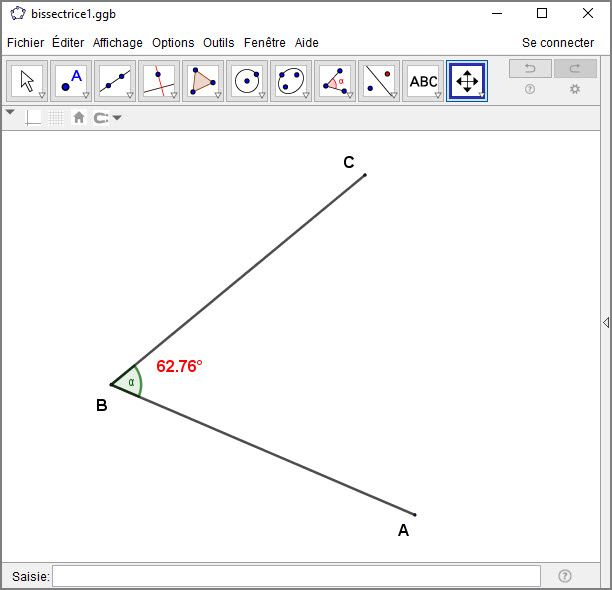Viewport: 612px width, 590px height.
Task: Click the Redo button
Action: [575, 69]
